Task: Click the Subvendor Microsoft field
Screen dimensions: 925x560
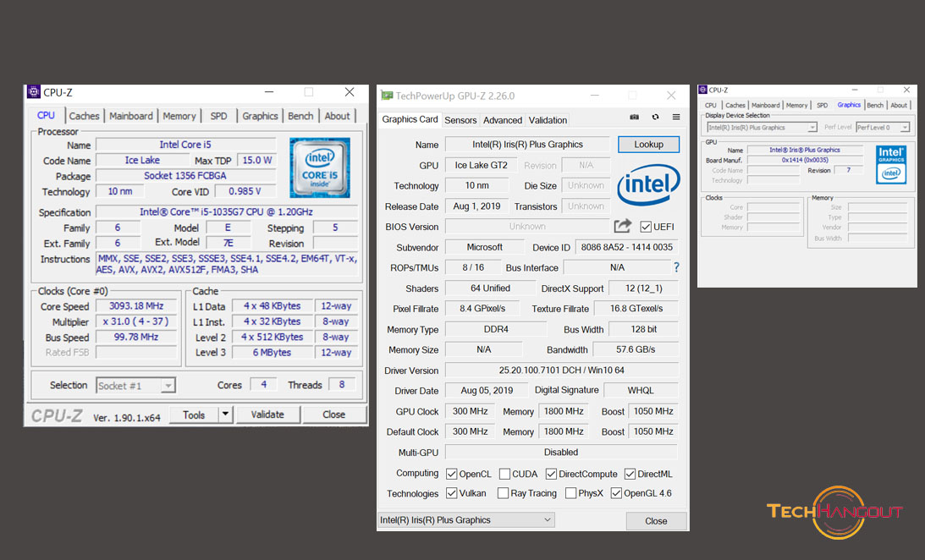Action: tap(484, 247)
